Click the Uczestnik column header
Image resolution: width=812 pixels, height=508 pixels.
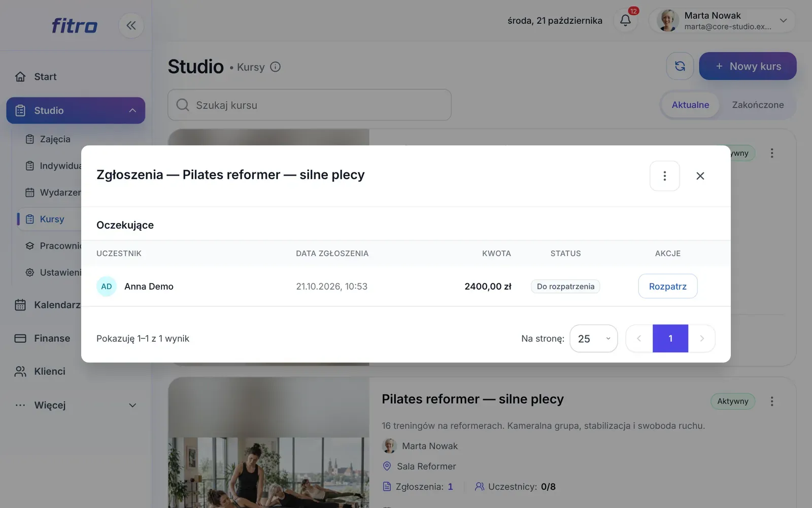point(119,253)
